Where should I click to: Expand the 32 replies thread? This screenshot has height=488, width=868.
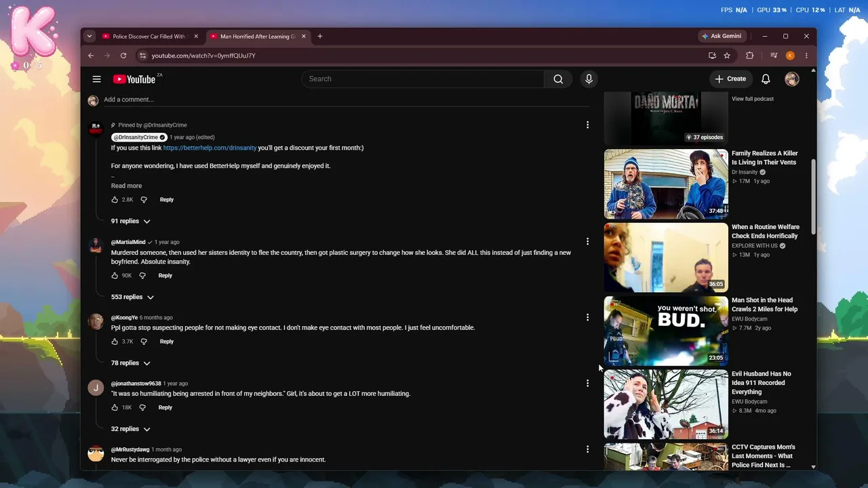pyautogui.click(x=131, y=429)
